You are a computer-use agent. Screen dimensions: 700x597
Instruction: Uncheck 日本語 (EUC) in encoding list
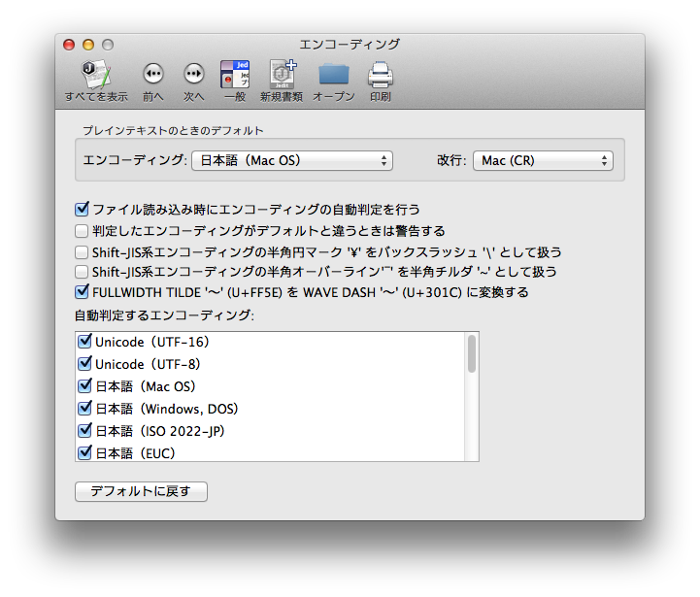84,452
